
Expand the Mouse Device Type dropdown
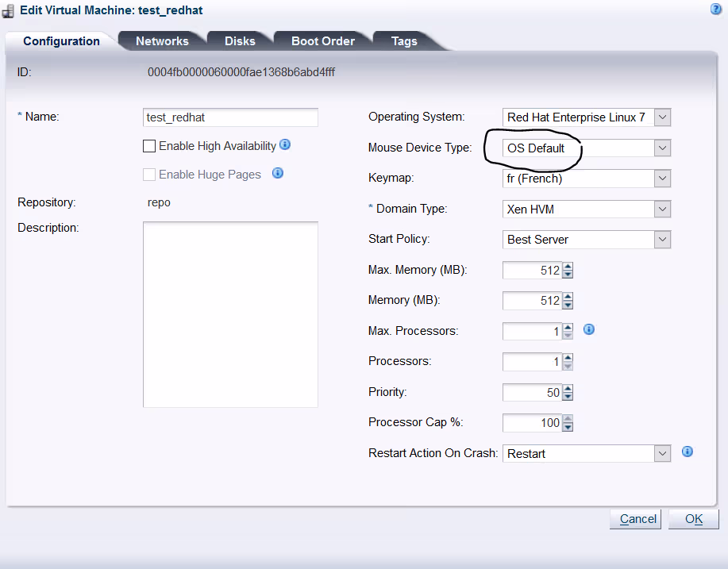(x=663, y=148)
